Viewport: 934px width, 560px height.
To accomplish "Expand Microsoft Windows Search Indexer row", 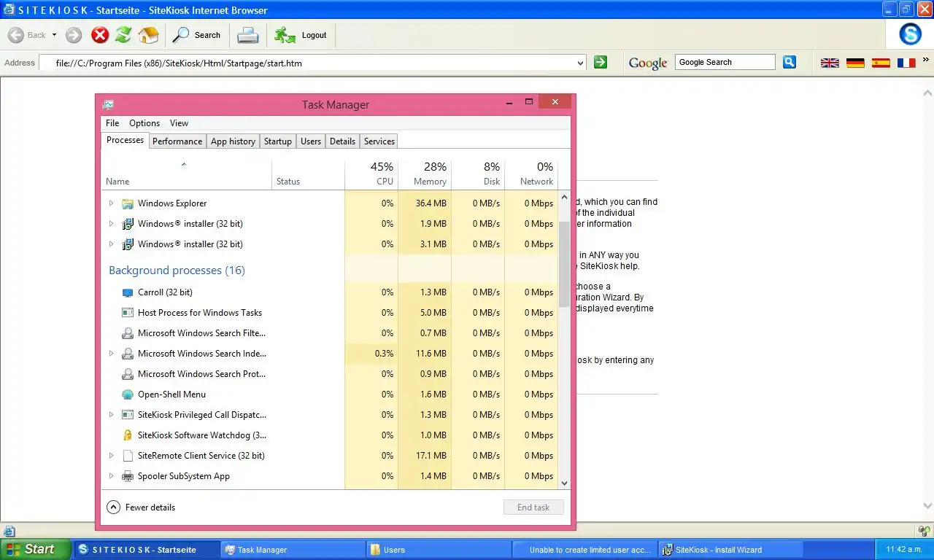I will (111, 354).
